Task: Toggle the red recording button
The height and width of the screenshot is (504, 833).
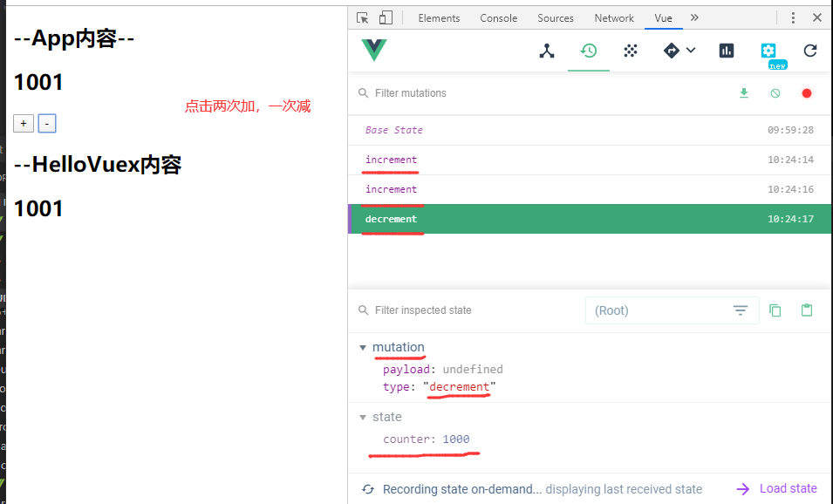Action: point(807,93)
